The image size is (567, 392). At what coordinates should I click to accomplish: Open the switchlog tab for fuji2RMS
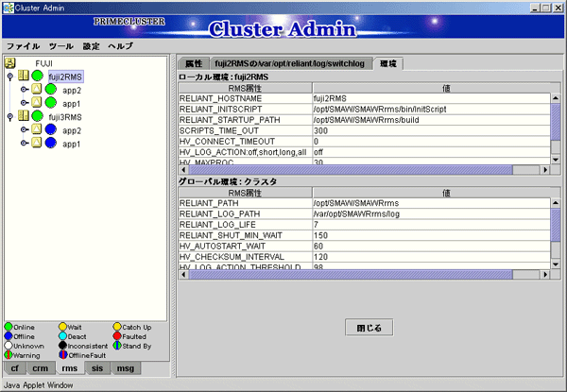point(293,62)
